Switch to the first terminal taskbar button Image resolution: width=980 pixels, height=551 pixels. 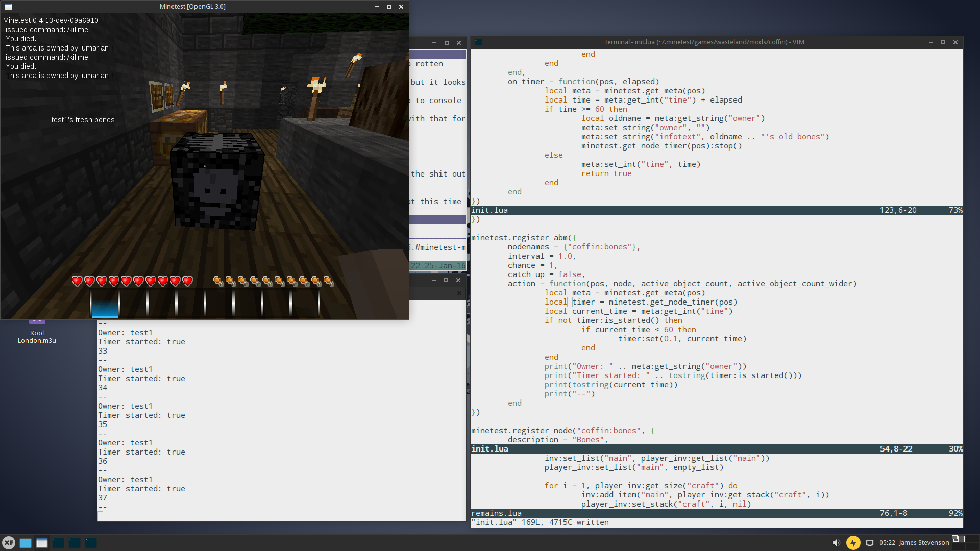58,543
